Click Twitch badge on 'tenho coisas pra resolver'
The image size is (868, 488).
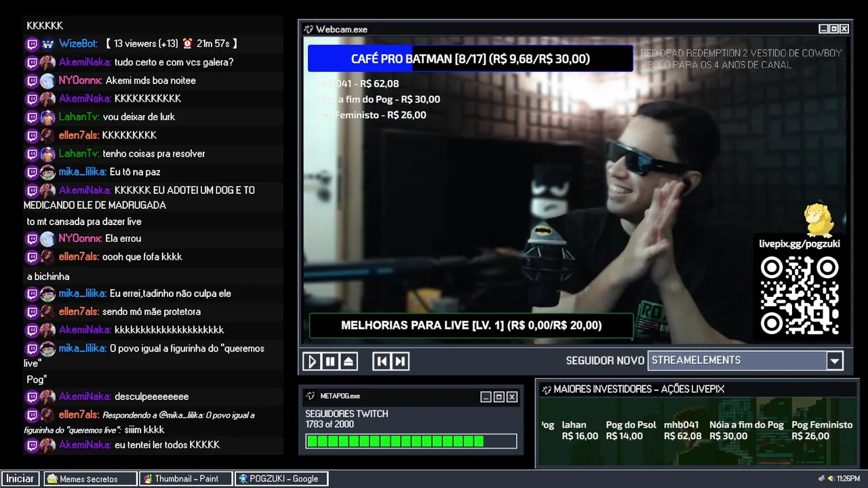pos(32,155)
